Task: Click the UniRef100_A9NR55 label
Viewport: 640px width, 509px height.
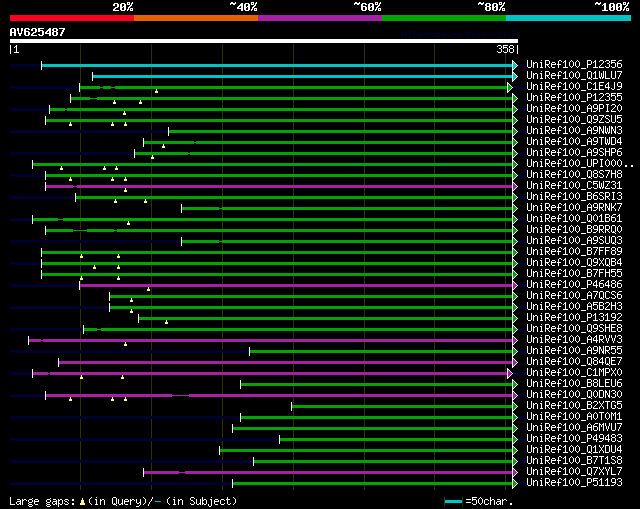Action: point(574,351)
